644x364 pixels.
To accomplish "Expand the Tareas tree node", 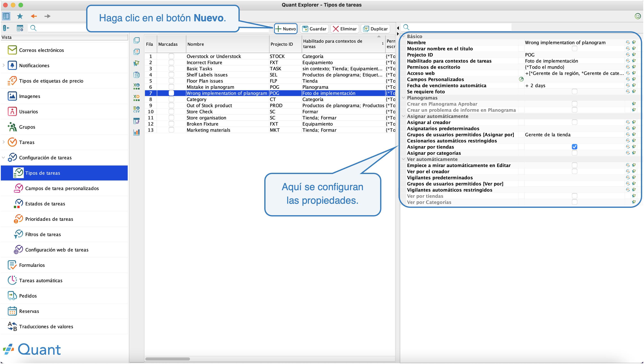I will 3,142.
